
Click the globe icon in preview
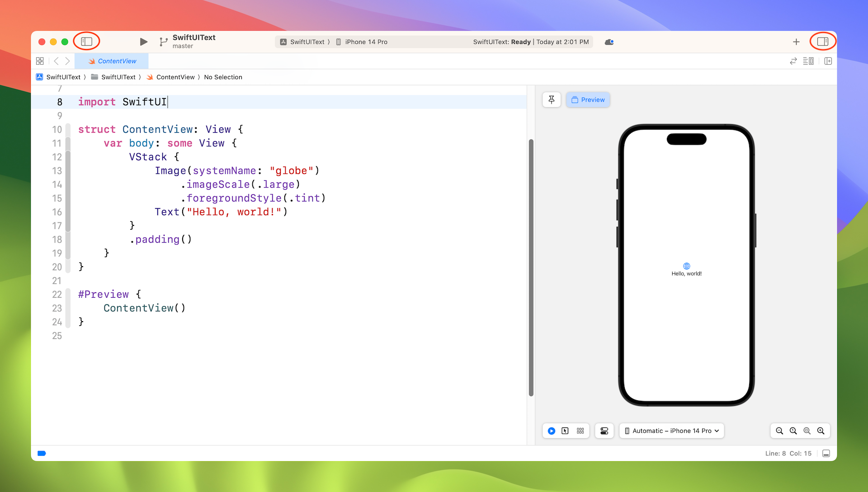click(x=686, y=266)
